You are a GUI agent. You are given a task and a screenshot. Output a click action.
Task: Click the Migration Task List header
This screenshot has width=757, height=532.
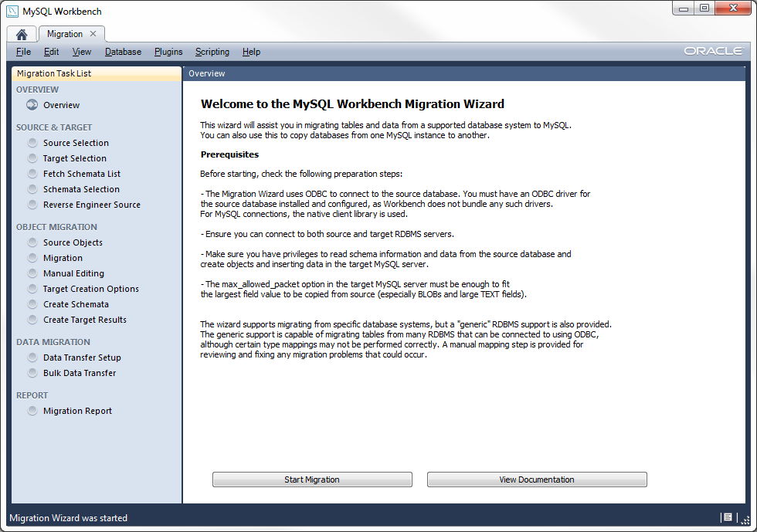point(97,73)
